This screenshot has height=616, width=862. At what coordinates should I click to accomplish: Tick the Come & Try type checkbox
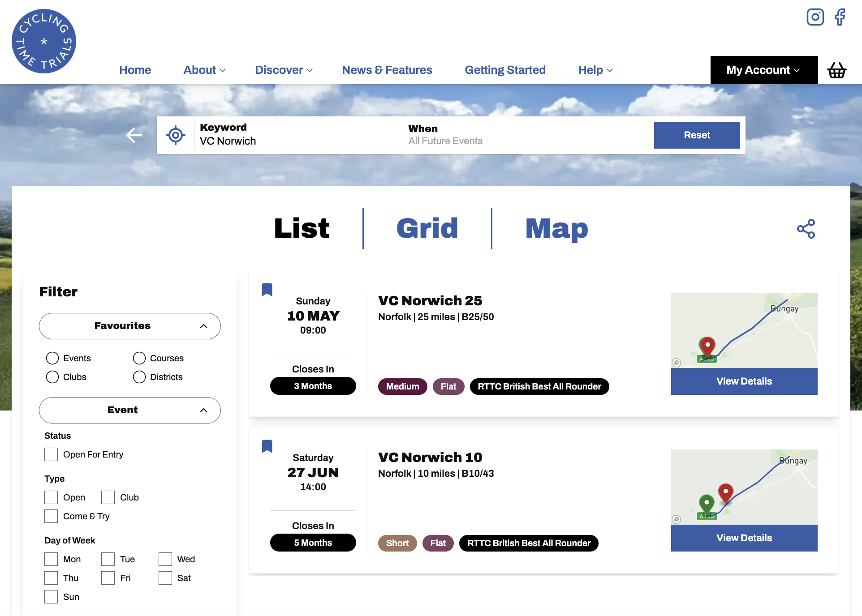[51, 516]
